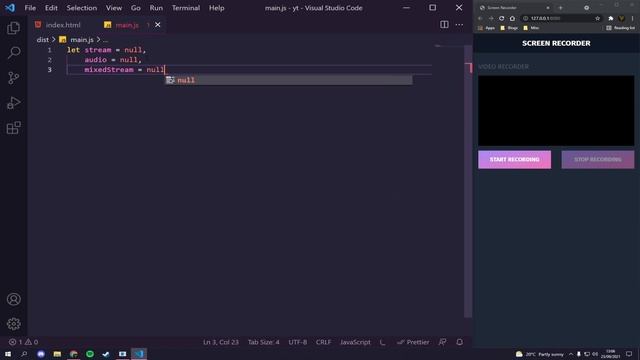This screenshot has width=640, height=360.
Task: Reload the page in the browser
Action: coord(502,18)
